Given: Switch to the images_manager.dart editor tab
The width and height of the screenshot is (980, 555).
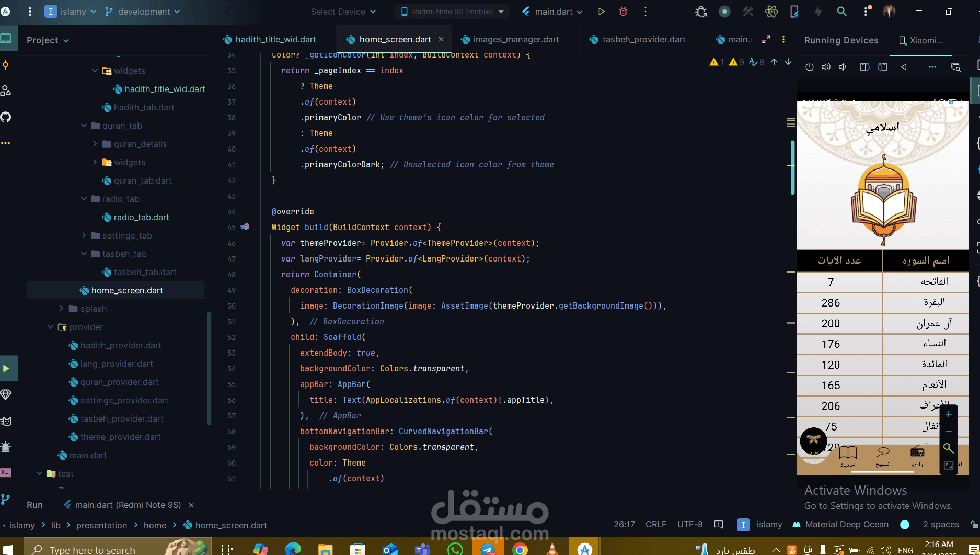Looking at the screenshot, I should click(510, 39).
